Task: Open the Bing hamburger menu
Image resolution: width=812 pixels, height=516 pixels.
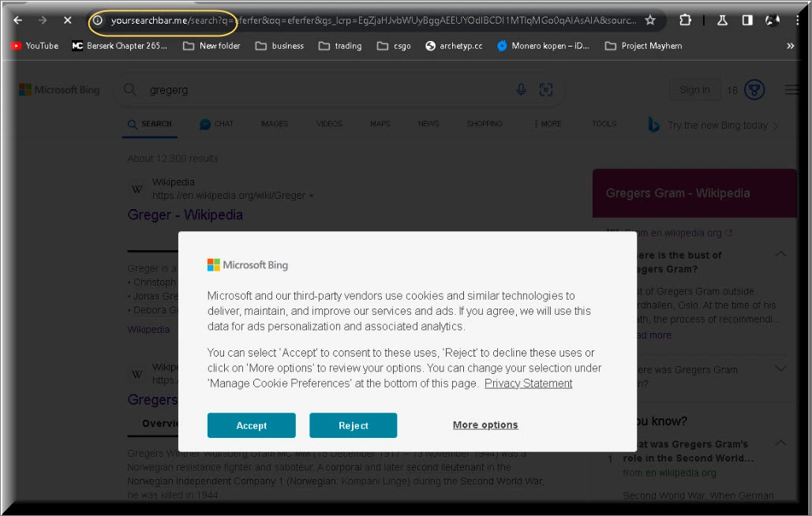Action: click(x=791, y=89)
